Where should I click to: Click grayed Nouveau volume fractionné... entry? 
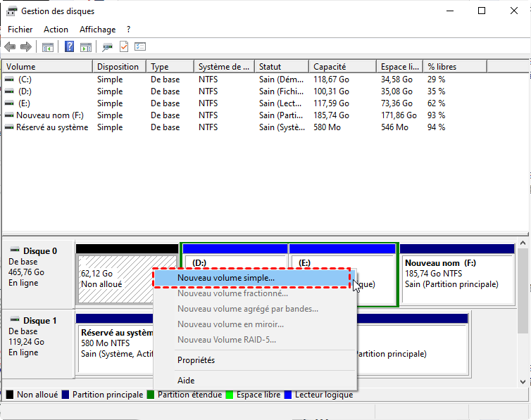tap(255, 293)
